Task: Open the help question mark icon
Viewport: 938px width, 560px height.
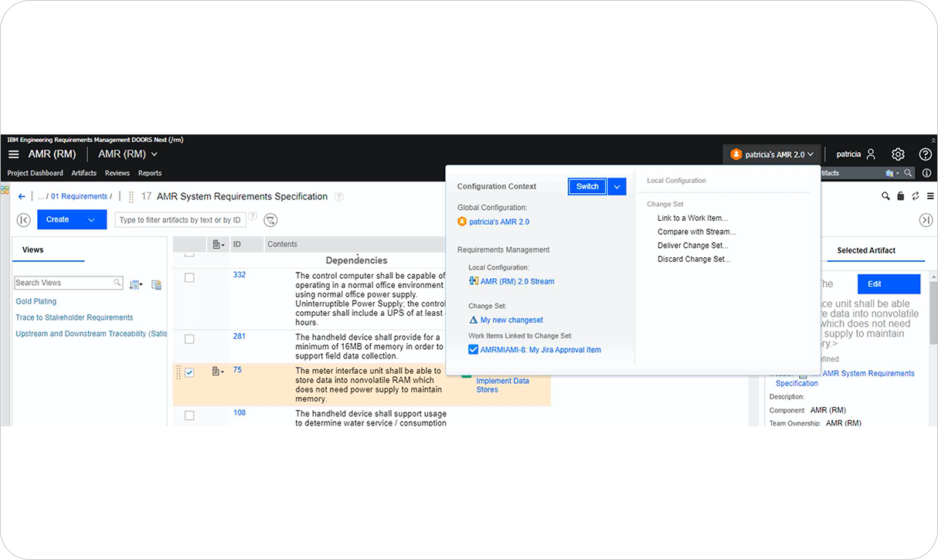Action: click(925, 154)
